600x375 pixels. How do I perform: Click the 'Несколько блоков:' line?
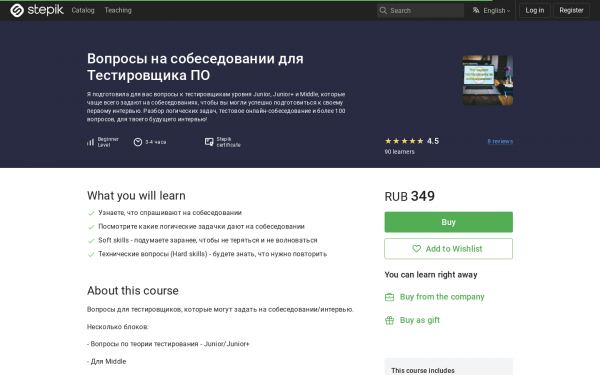117,327
